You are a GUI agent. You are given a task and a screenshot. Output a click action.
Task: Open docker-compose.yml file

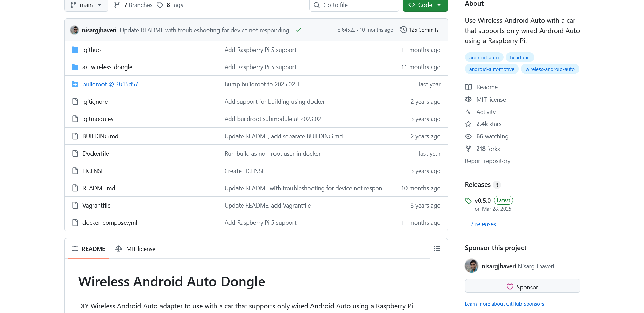(110, 223)
